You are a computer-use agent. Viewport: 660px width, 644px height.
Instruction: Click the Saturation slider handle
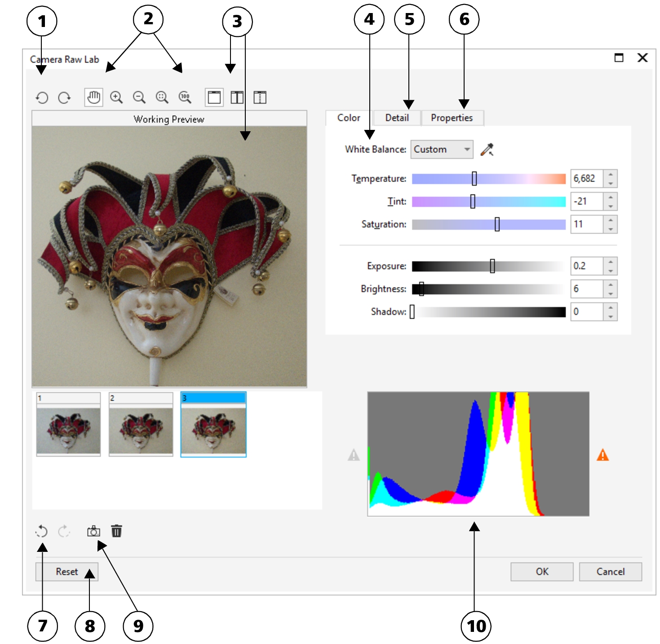coord(497,224)
